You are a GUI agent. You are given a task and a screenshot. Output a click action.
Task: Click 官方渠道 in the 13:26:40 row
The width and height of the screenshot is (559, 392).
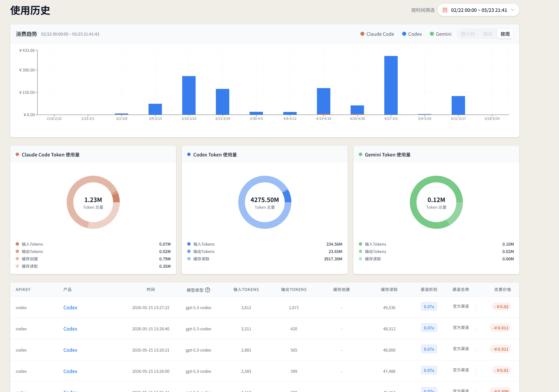[x=461, y=327]
